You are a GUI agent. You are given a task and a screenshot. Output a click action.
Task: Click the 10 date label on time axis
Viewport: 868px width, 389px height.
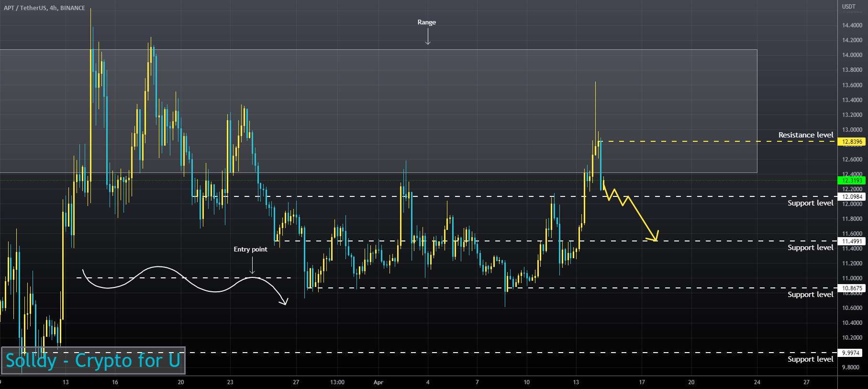[x=526, y=382]
